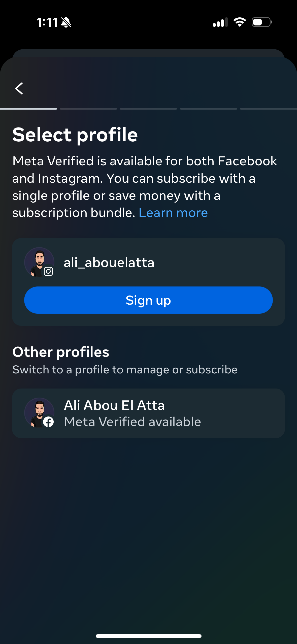Click the ali_abouelatta profile avatar
297x644 pixels.
[39, 262]
